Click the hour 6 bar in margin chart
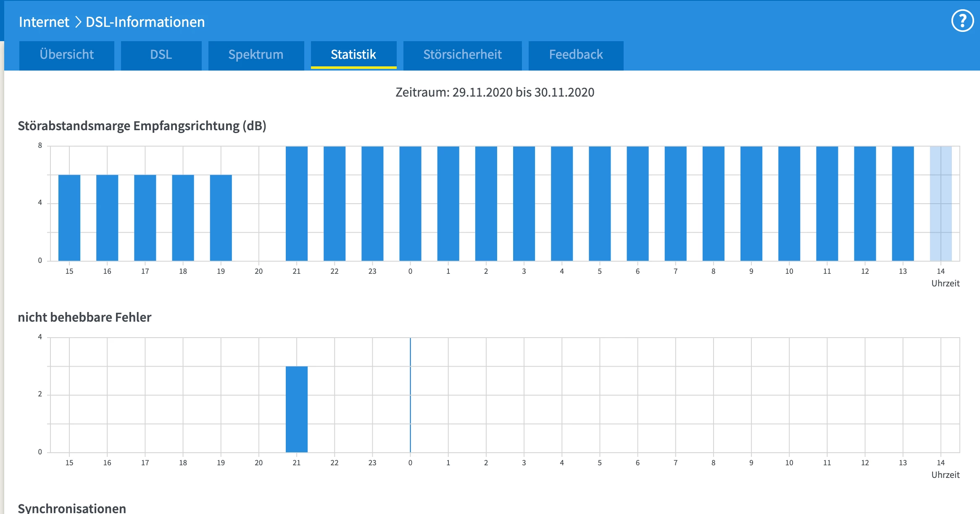 point(638,204)
